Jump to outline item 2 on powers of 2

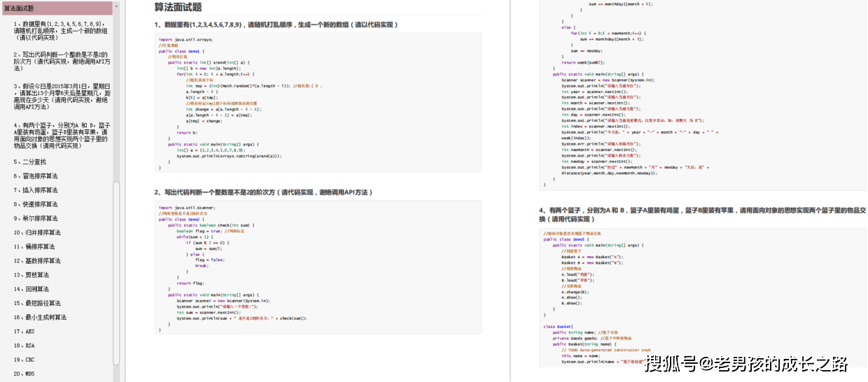pos(62,61)
